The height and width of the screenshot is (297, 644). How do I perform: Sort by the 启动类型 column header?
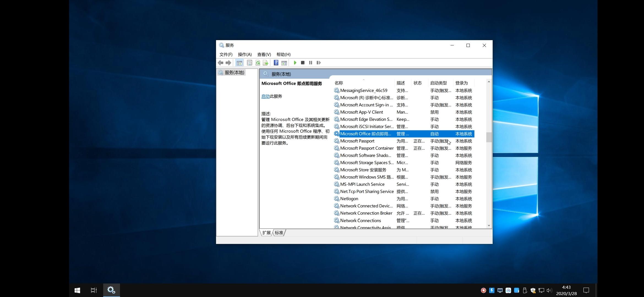(441, 83)
